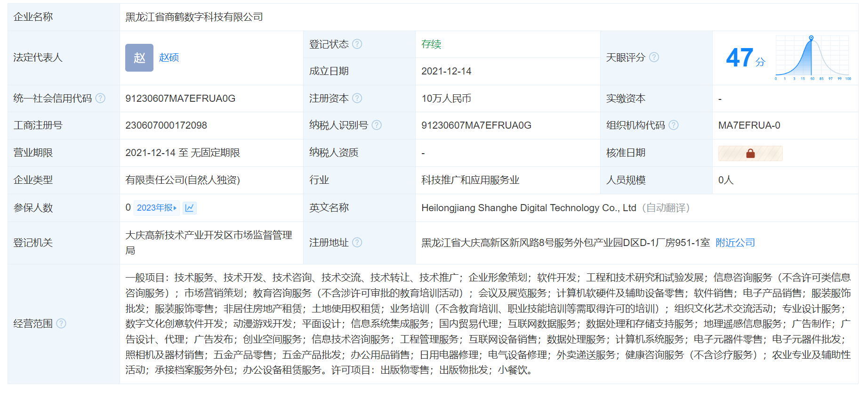This screenshot has height=394, width=868.
Task: Open legal representative 赵硕 profile link
Action: pyautogui.click(x=169, y=57)
